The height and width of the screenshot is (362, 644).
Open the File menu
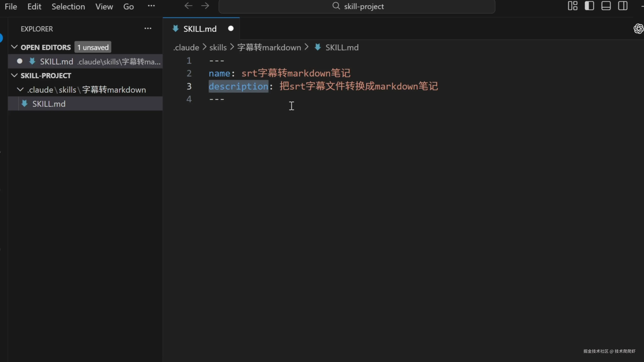tap(11, 7)
